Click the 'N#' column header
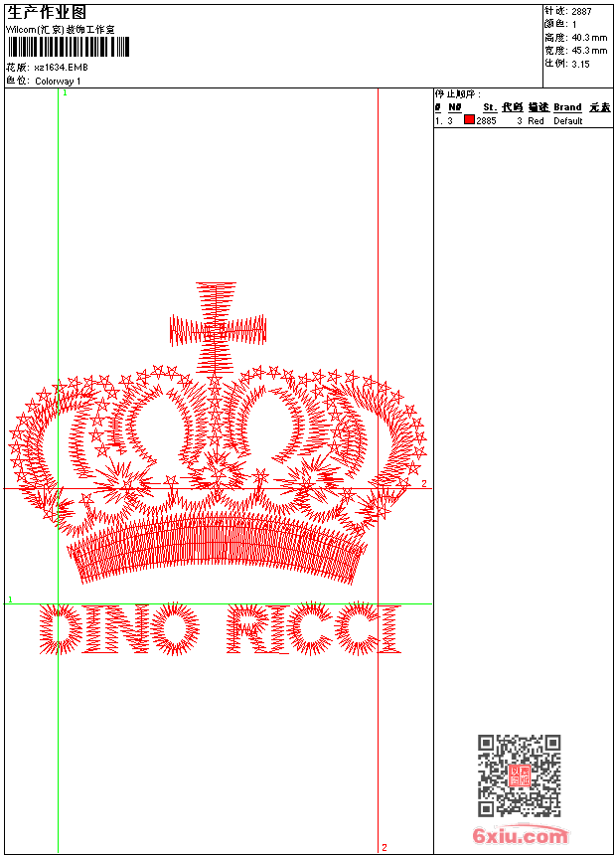Viewport: 616px width, 855px height. (x=455, y=107)
